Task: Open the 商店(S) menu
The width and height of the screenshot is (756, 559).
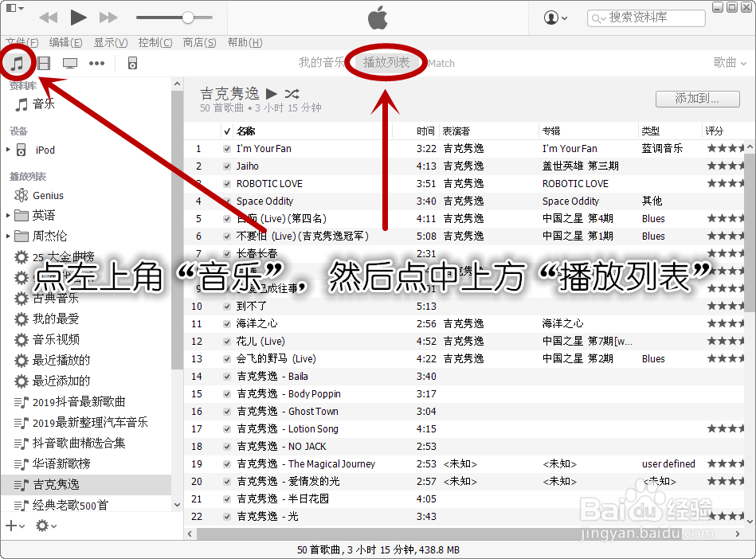Action: (x=200, y=43)
